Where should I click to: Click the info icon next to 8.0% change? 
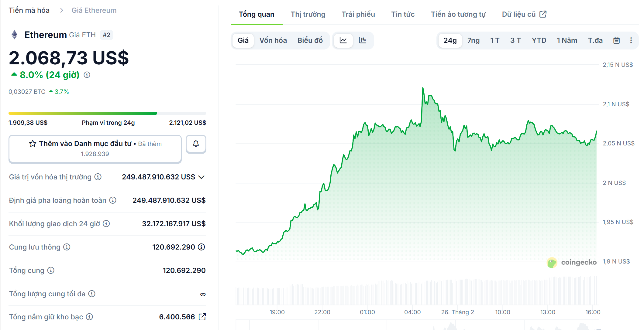(87, 75)
